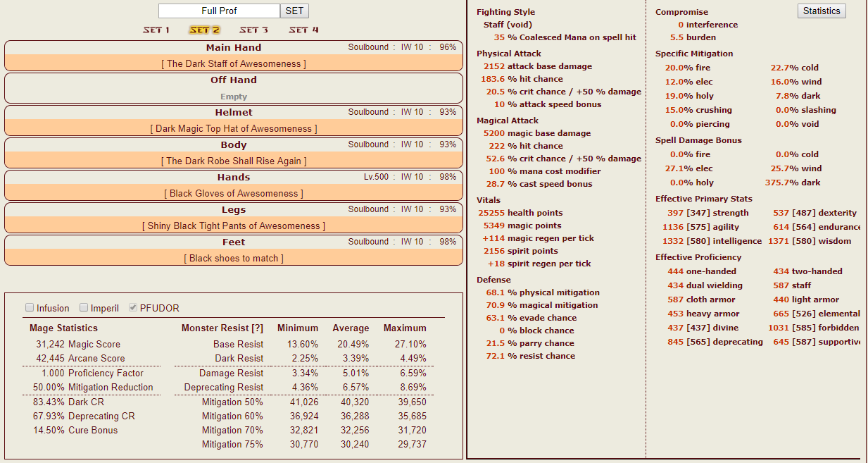This screenshot has height=463, width=868.
Task: Select The Dark Staff of Awesomeness item
Action: click(234, 64)
